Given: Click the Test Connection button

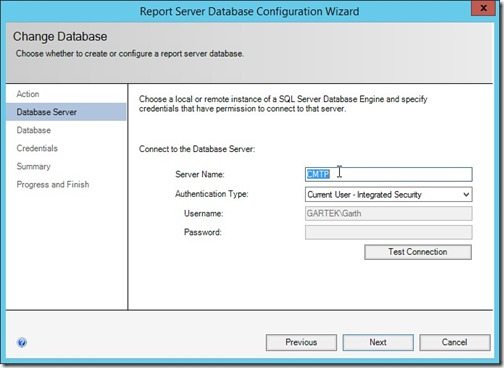Looking at the screenshot, I should [418, 252].
